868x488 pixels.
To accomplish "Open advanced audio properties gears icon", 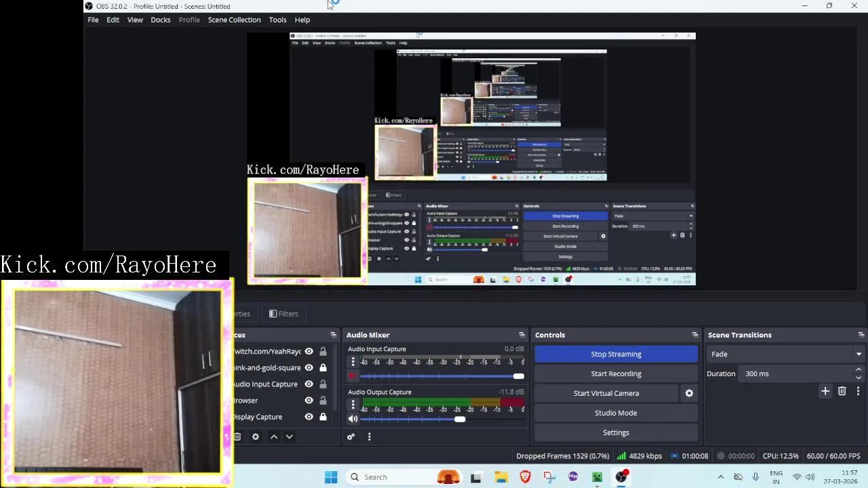I will (351, 437).
